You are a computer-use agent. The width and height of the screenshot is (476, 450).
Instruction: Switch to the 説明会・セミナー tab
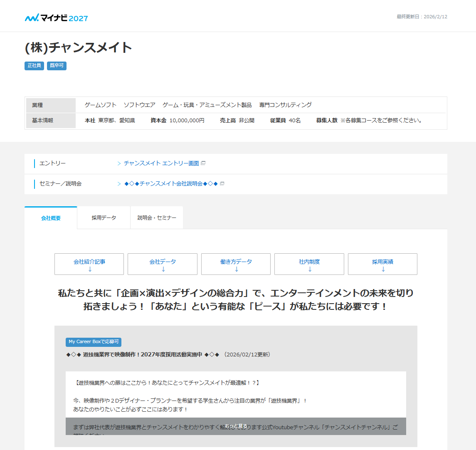157,218
